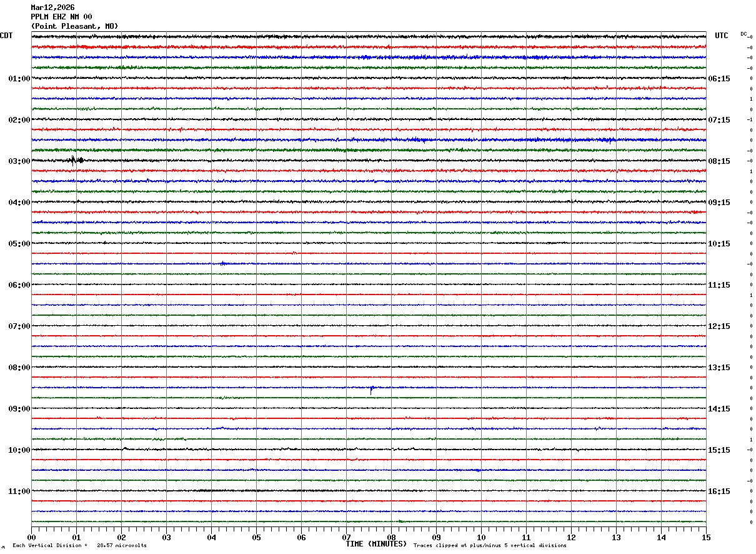Click the UTC timezone label

[722, 36]
